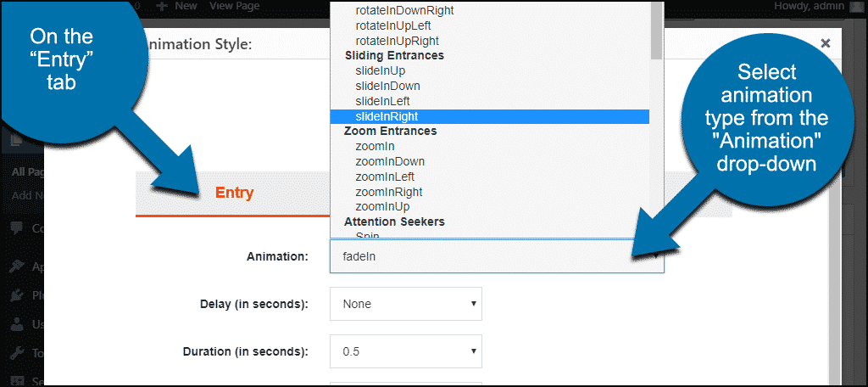Open the Plugins plug icon
Image resolution: width=868 pixels, height=387 pixels.
click(x=17, y=295)
